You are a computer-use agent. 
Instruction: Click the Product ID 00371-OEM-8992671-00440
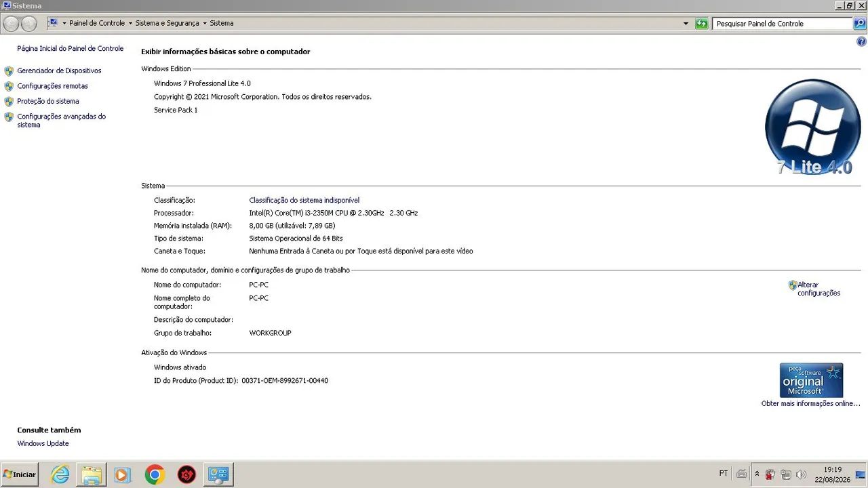coord(285,382)
